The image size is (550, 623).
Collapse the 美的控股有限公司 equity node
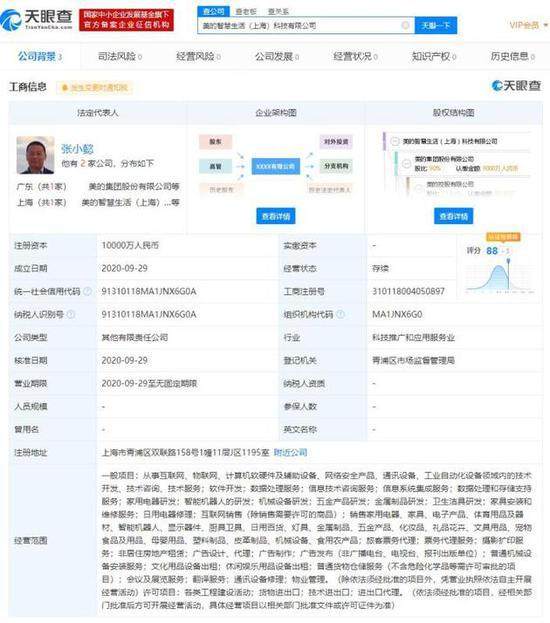[x=418, y=188]
